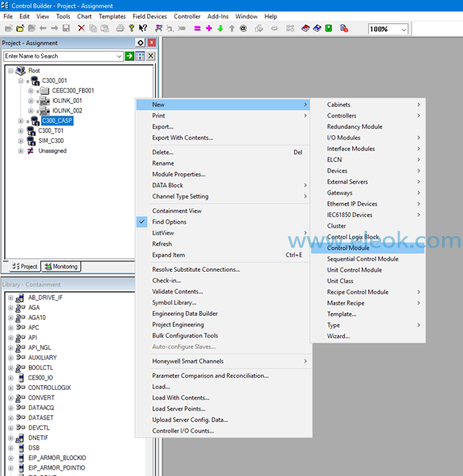
Task: Select the C300_CASP tree item
Action: coord(57,121)
